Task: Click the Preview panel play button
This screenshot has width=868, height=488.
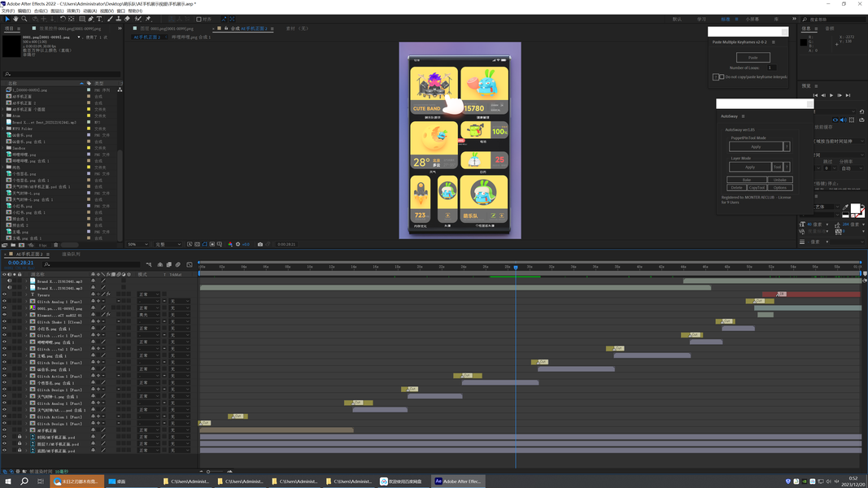Action: (831, 95)
